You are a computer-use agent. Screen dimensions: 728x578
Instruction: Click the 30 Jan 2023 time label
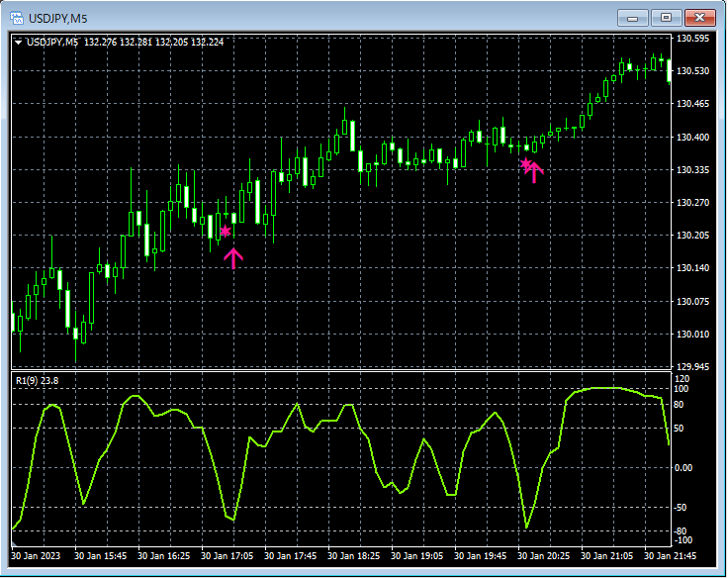click(x=36, y=555)
